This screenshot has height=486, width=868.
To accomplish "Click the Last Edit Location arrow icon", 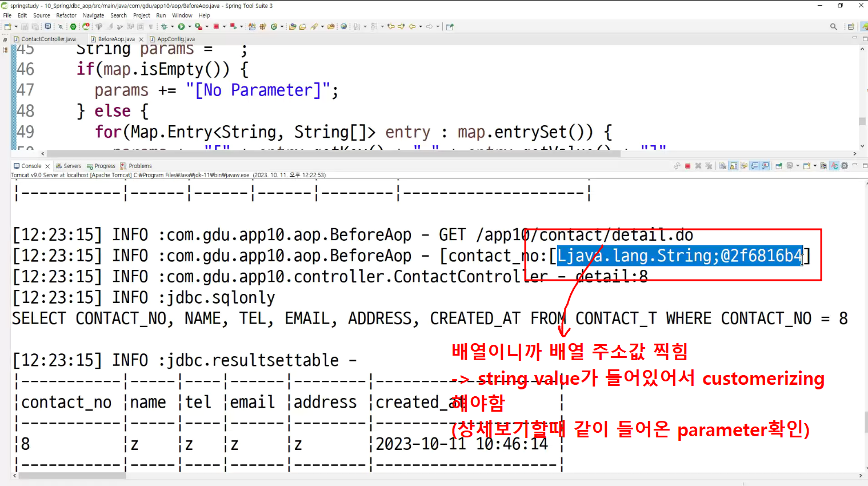I will tap(391, 26).
